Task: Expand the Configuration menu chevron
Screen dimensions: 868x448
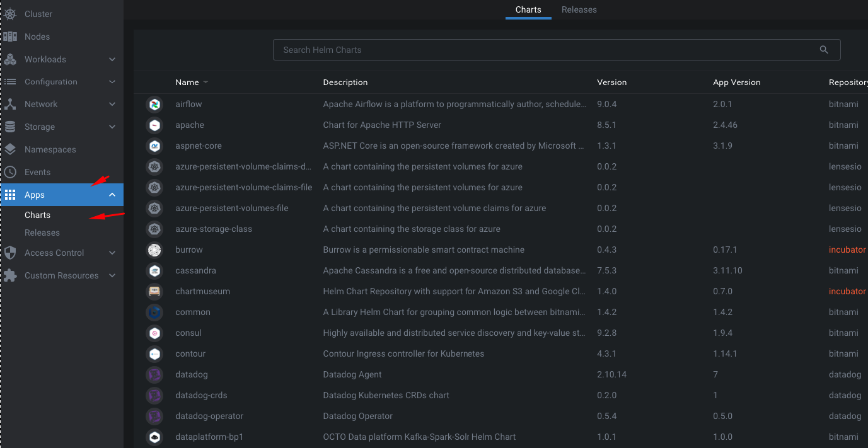Action: point(112,82)
